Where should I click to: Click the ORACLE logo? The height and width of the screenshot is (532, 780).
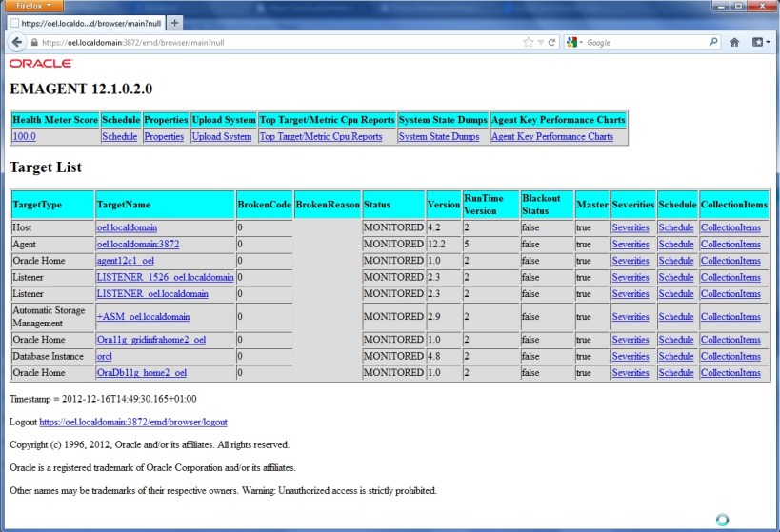41,63
